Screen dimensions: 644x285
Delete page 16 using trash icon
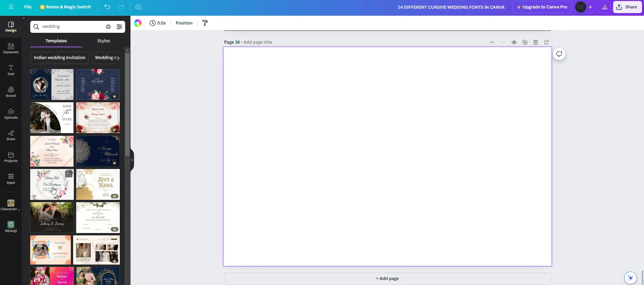pyautogui.click(x=536, y=42)
